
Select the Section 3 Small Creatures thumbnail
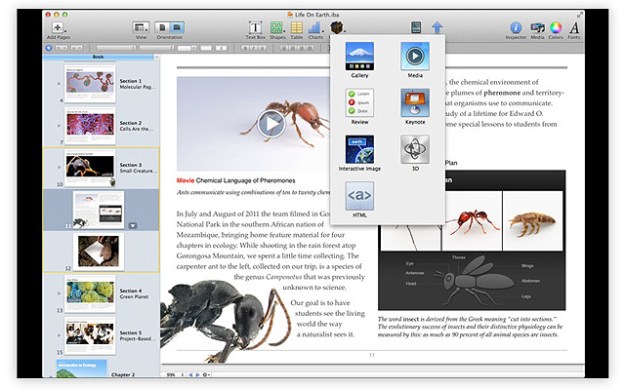click(90, 167)
